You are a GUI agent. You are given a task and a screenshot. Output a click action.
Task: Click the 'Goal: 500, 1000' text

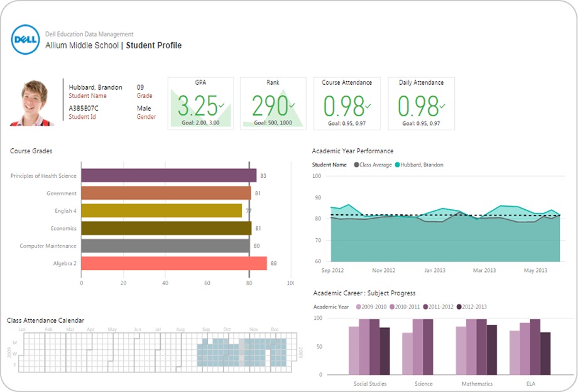273,122
